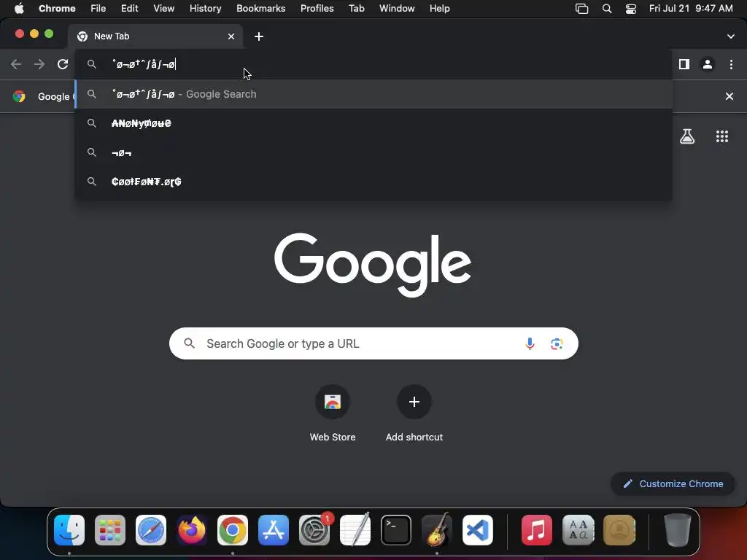Click the browser Forward arrow
This screenshot has height=560, width=747.
pos(39,64)
